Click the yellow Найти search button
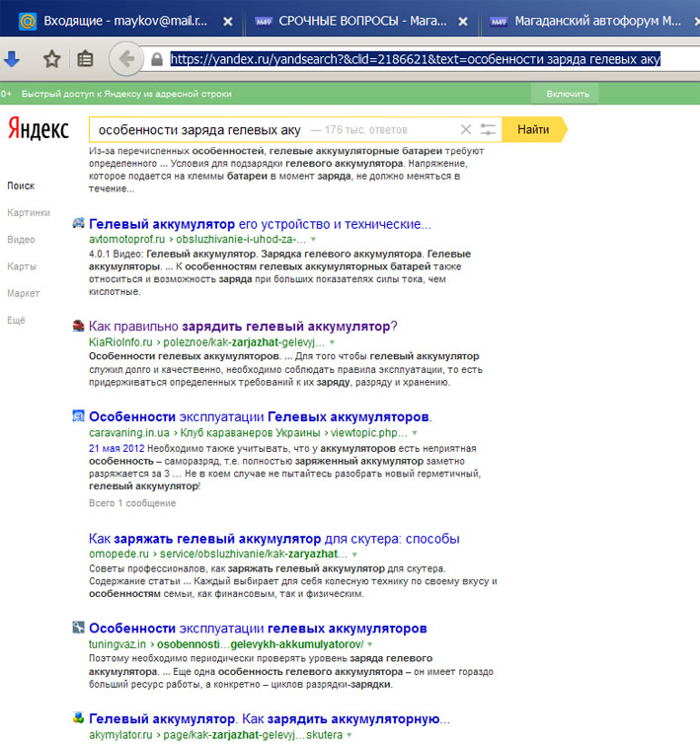This screenshot has width=700, height=744. coord(533,129)
